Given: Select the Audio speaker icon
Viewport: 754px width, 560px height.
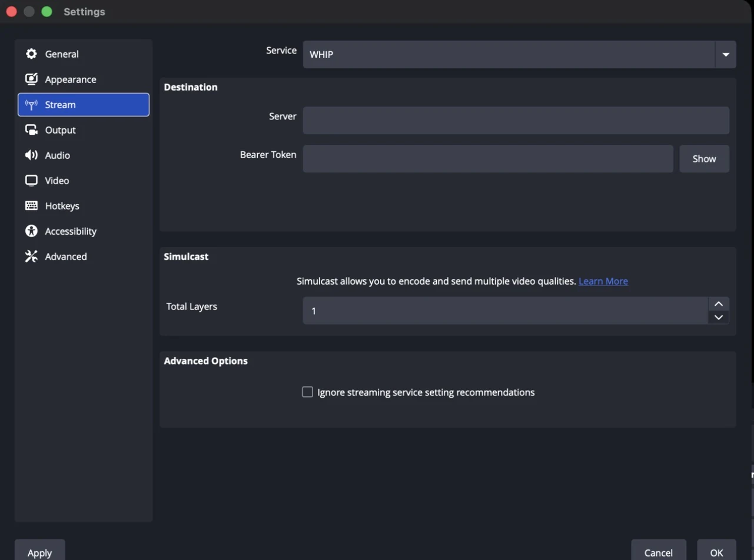Looking at the screenshot, I should pyautogui.click(x=31, y=155).
